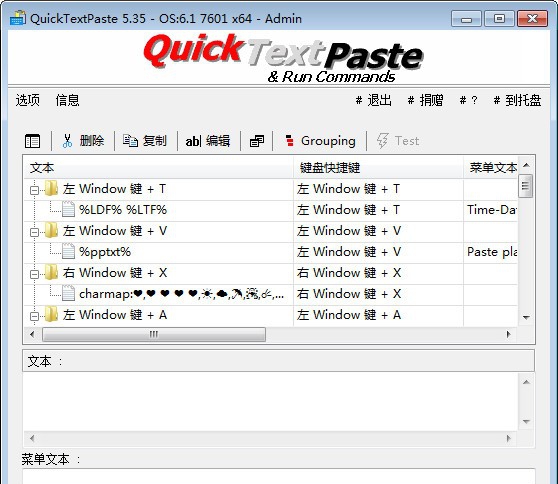This screenshot has width=558, height=484.
Task: Select the charmap hearts entry text
Action: click(x=181, y=294)
